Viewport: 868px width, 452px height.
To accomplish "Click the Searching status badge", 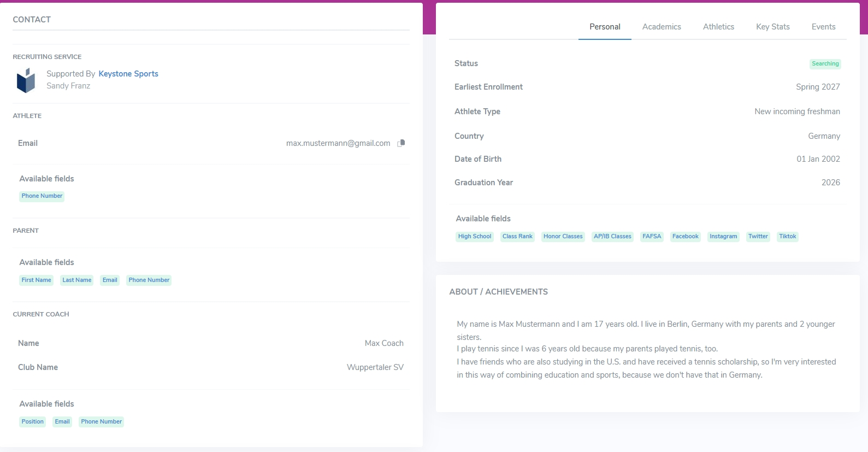I will 825,64.
